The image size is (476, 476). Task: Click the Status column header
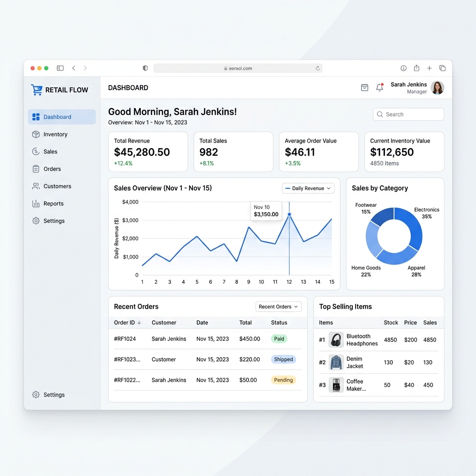pyautogui.click(x=279, y=323)
